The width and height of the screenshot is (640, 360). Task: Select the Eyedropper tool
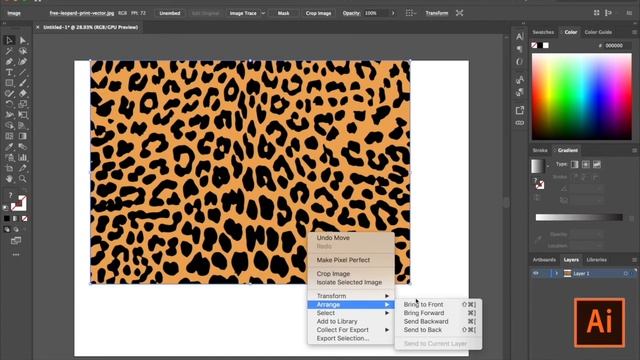[x=9, y=147]
